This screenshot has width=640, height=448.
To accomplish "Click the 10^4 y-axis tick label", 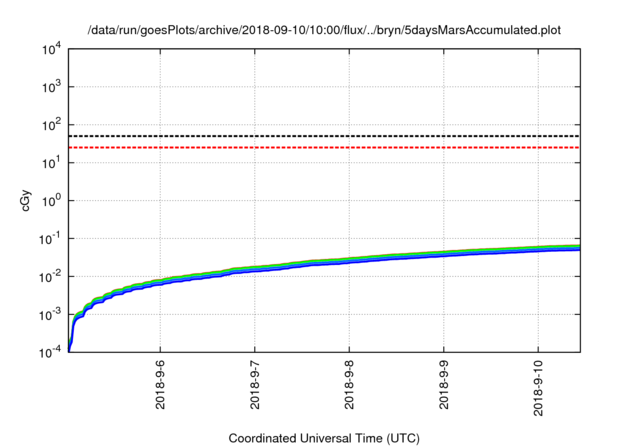I will 51,50.
